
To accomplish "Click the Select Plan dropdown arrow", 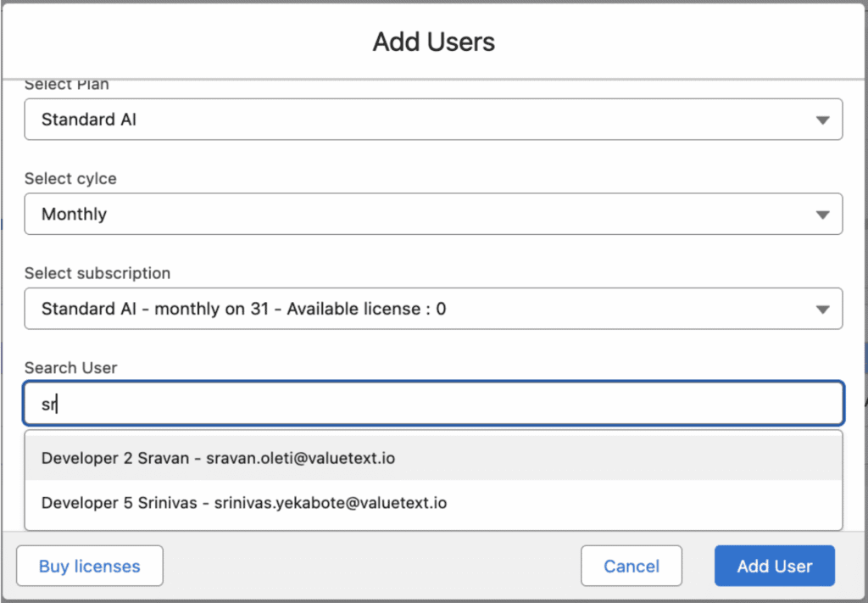I will coord(821,120).
